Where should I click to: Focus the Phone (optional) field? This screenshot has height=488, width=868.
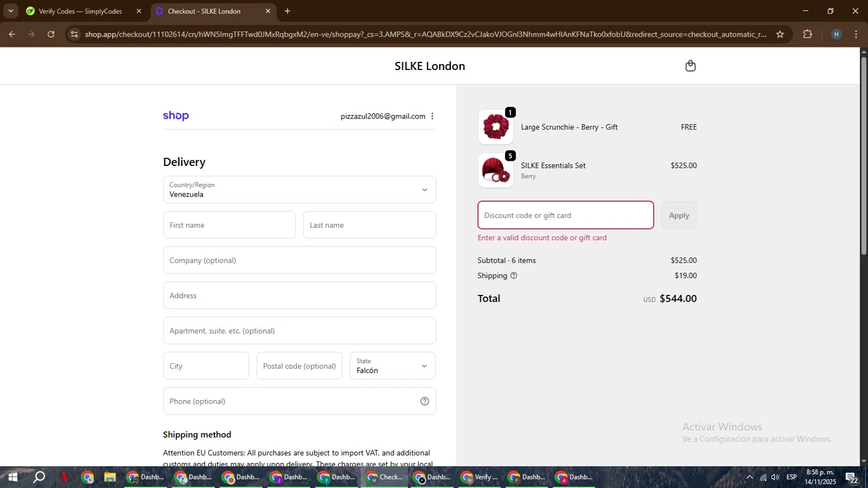299,401
